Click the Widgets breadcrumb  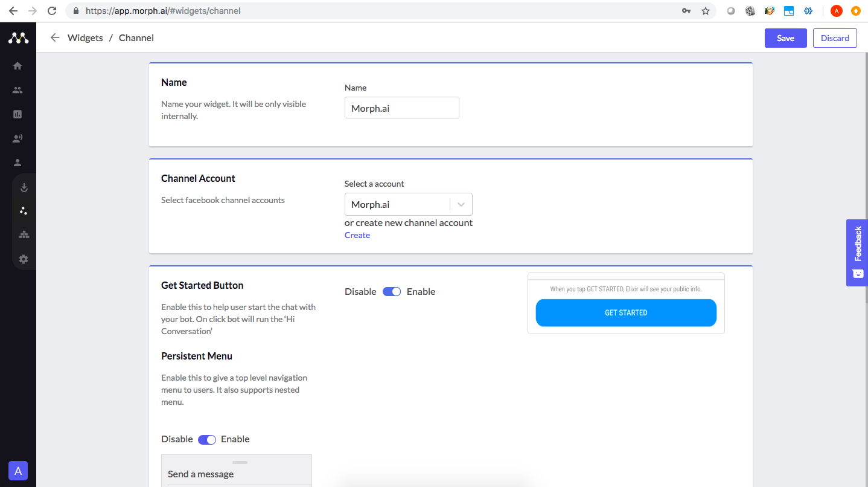pos(85,37)
